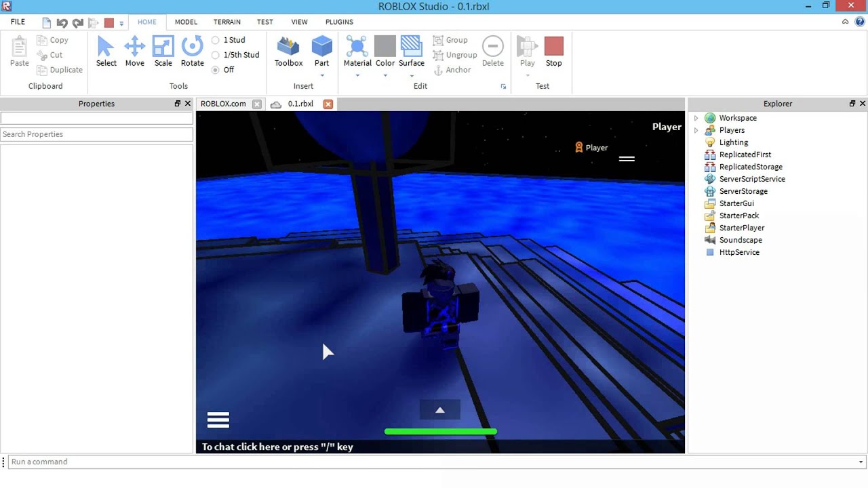Click the Ungroup objects button
Image resolution: width=868 pixels, height=488 pixels.
point(455,55)
